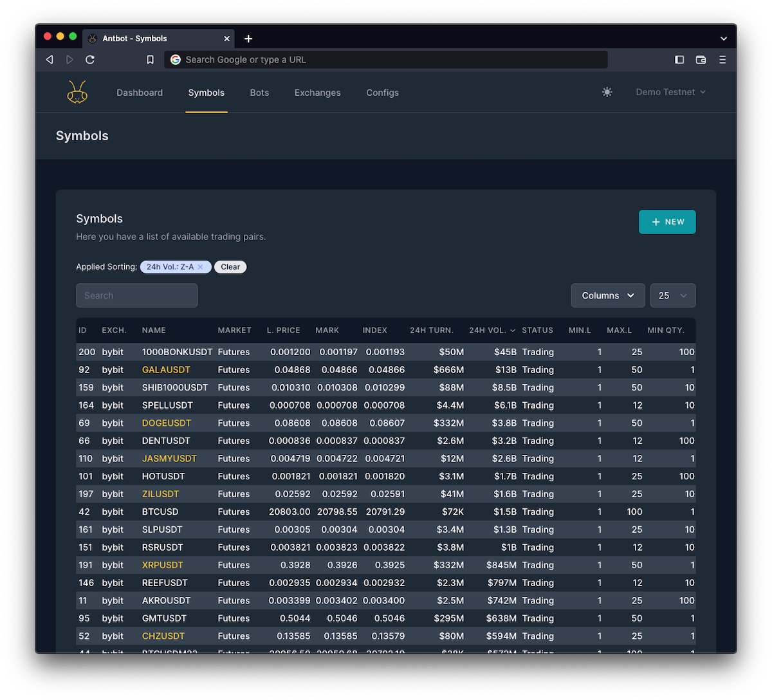This screenshot has width=772, height=700.
Task: Click the Symbols page heading
Action: [82, 136]
